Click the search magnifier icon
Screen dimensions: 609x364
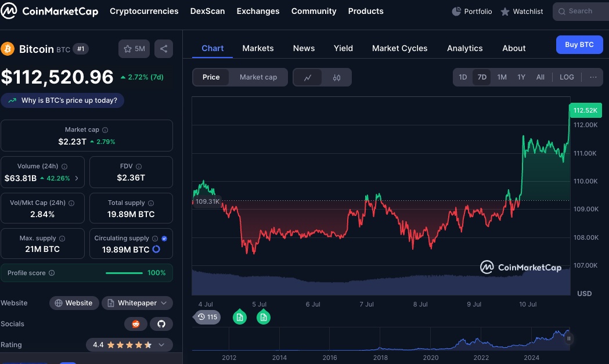[x=561, y=12]
